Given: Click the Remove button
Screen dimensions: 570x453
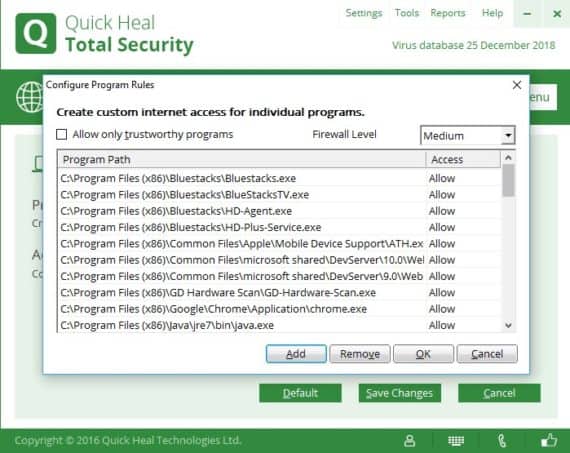Looking at the screenshot, I should pos(360,354).
